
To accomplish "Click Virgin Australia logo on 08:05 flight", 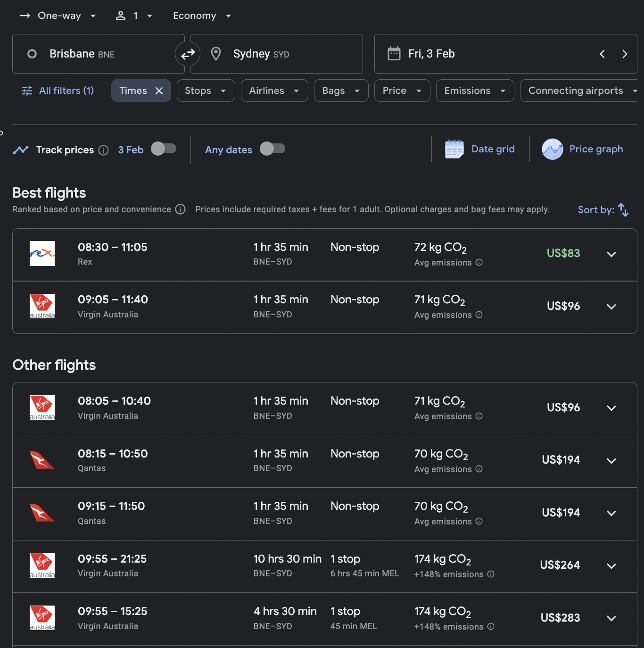I will pos(42,407).
